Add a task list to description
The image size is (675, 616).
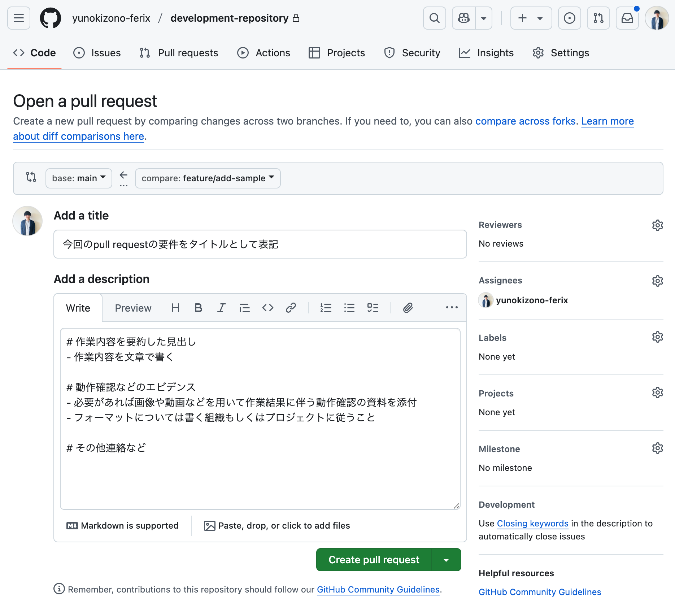pyautogui.click(x=373, y=308)
